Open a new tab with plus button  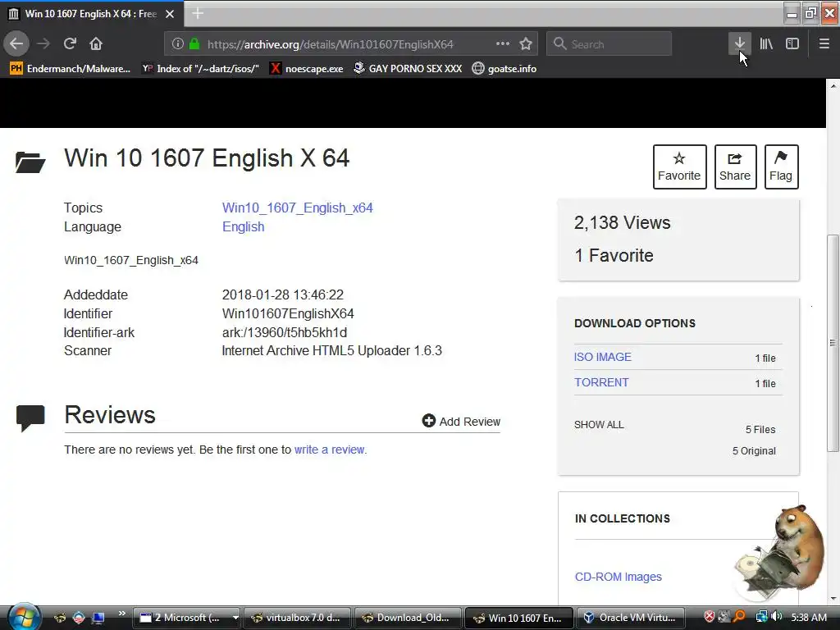(x=197, y=13)
